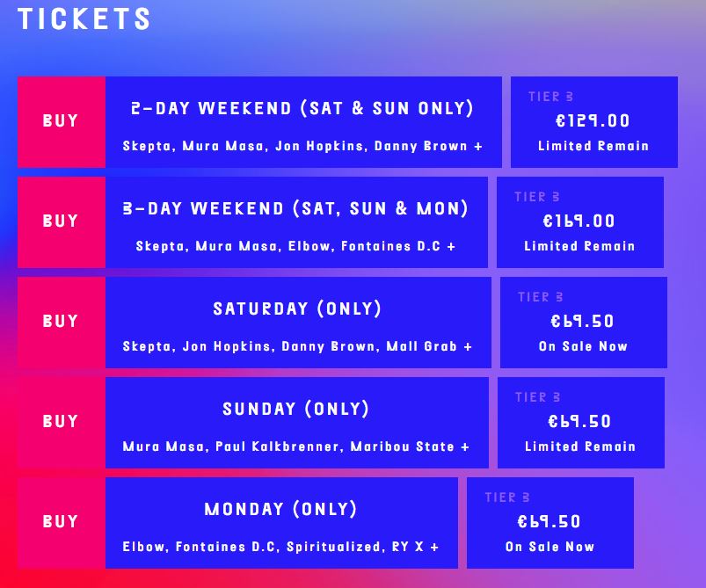Select the Monday (Only) ticket title
Viewport: 706px width, 588px height.
pyautogui.click(x=280, y=509)
